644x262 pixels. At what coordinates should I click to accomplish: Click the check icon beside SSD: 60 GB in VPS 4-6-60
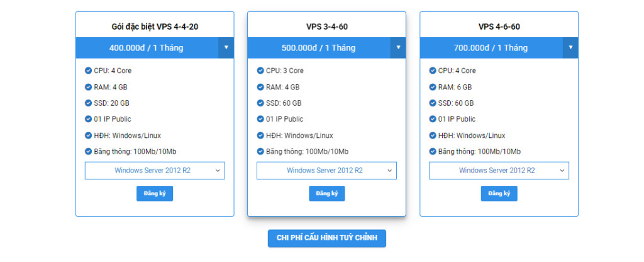(x=433, y=103)
